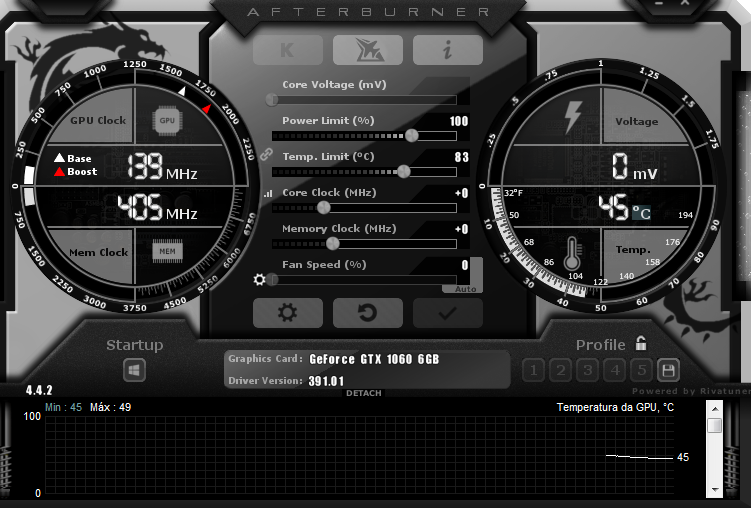Toggle link between power and temp limits
Screen dimensions: 751x508
tap(266, 154)
